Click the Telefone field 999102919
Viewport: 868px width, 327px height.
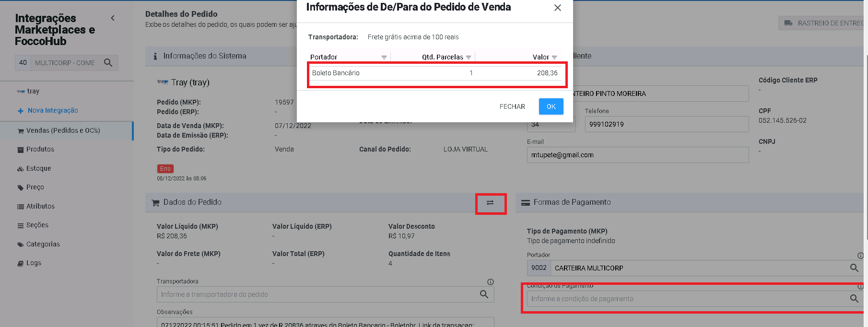[667, 124]
